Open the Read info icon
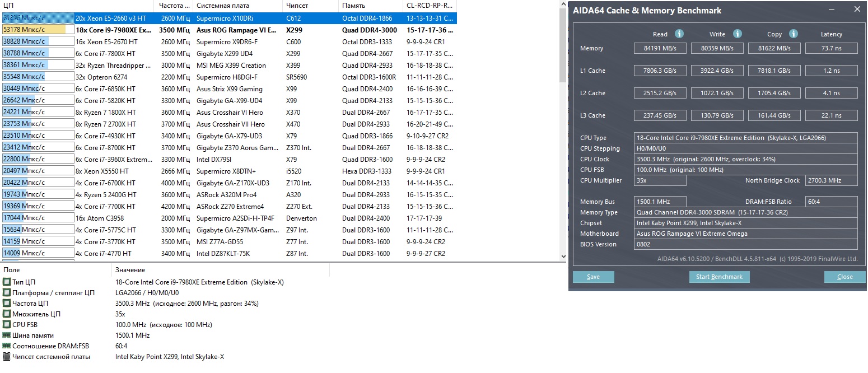This screenshot has height=373, width=868. pos(679,34)
